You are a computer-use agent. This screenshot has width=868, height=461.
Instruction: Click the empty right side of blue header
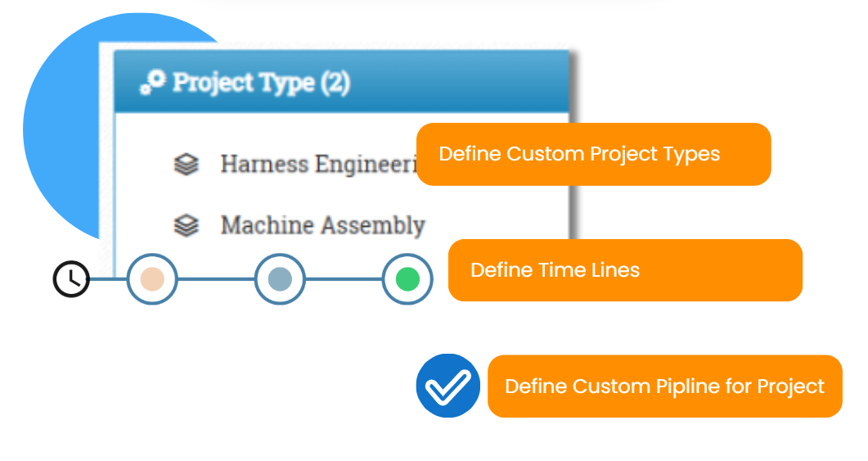click(460, 82)
